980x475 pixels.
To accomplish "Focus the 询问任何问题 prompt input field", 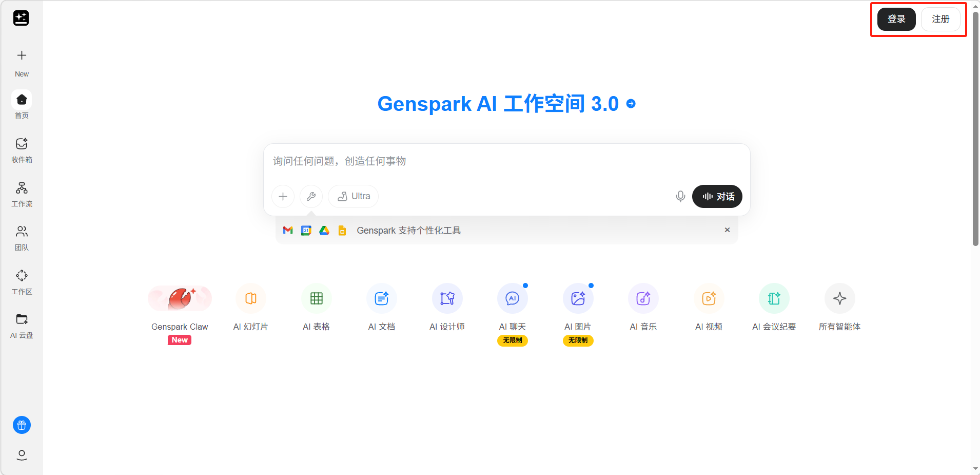I will tap(505, 162).
